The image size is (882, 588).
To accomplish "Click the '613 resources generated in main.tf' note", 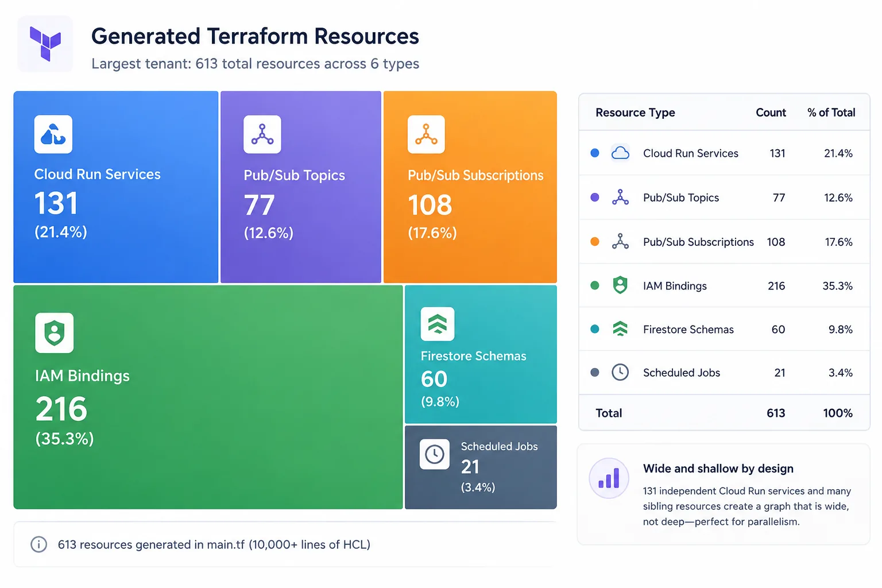I will coord(214,544).
